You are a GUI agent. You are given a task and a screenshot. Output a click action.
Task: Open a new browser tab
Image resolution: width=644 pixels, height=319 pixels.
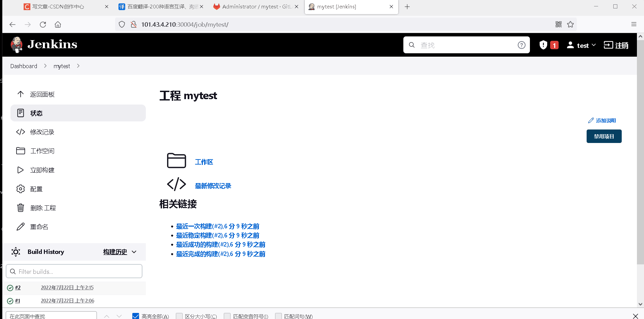tap(407, 6)
